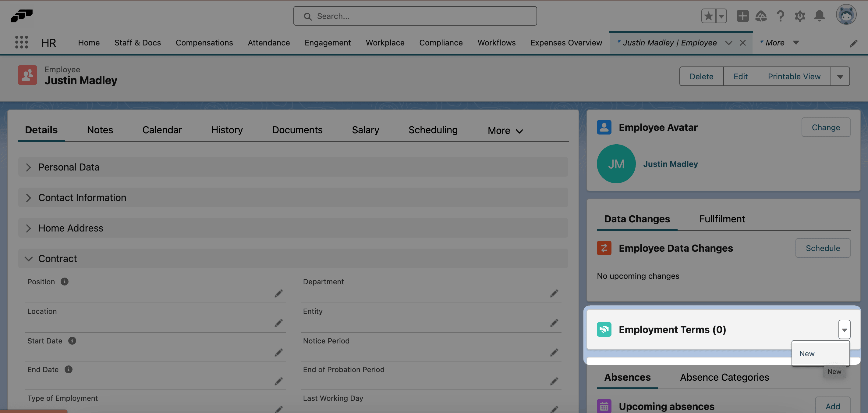Open the Trailhead guidance icon

pos(761,16)
